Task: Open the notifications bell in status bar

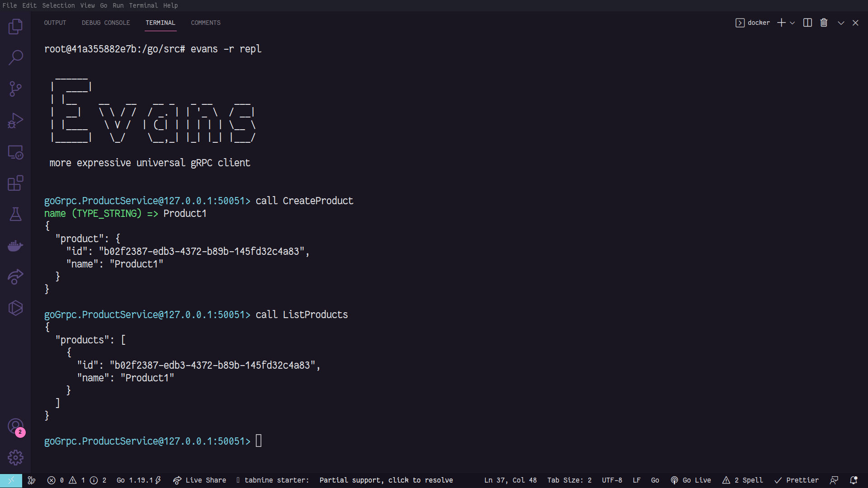Action: [x=854, y=480]
